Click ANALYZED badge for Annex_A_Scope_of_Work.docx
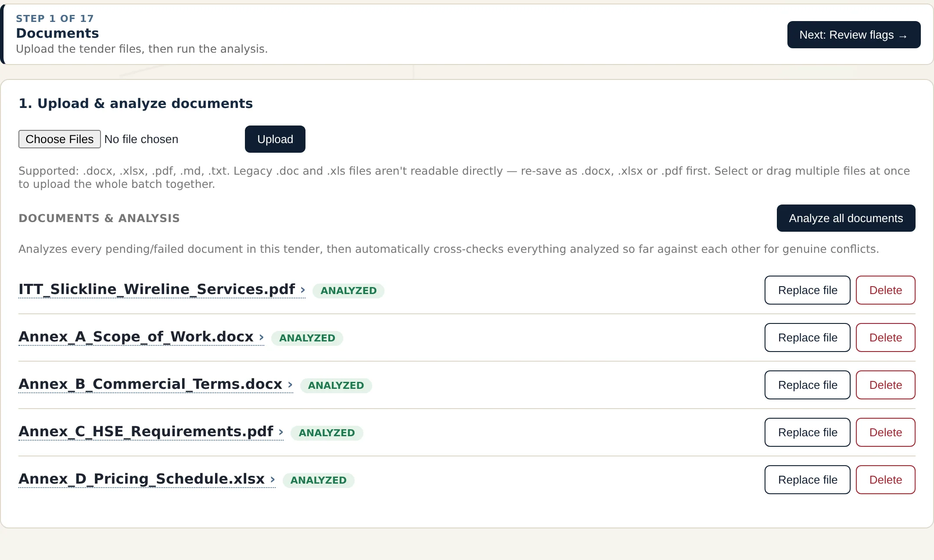The width and height of the screenshot is (934, 560). pyautogui.click(x=307, y=338)
